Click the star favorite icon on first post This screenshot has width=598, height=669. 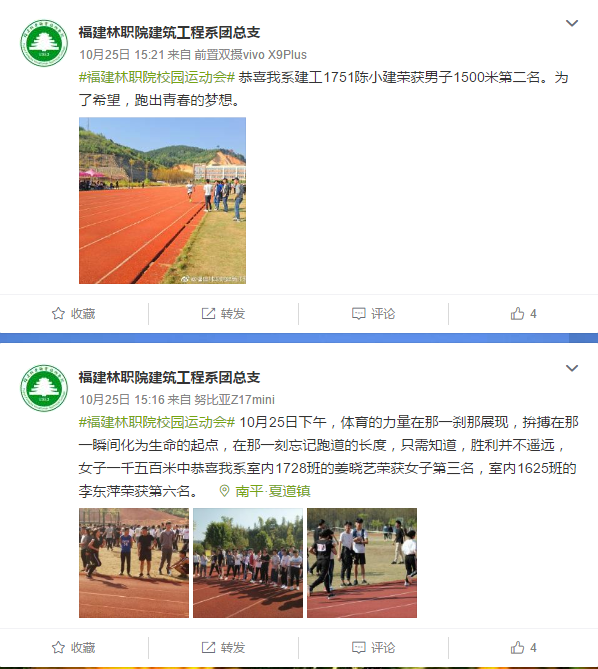click(58, 314)
